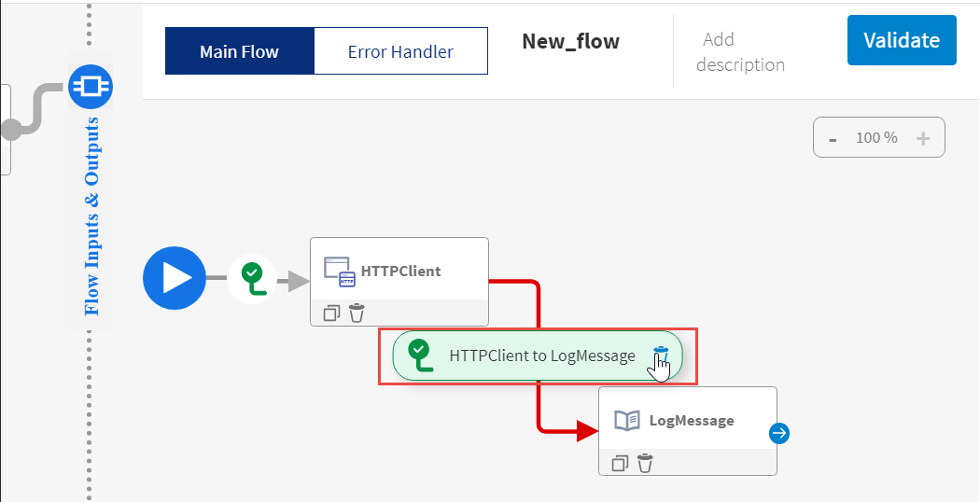Delete the LogMessage node
This screenshot has width=980, height=502.
pos(645,463)
